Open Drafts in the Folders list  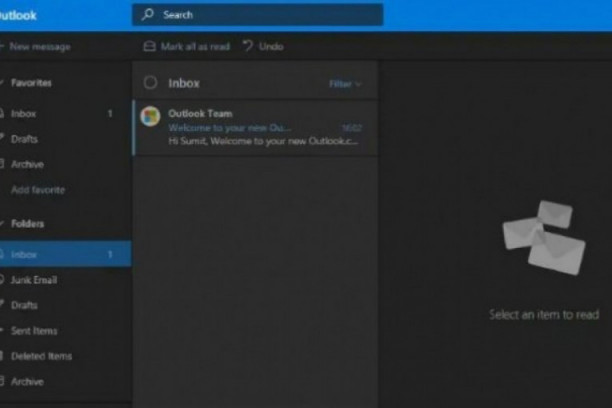[25, 305]
